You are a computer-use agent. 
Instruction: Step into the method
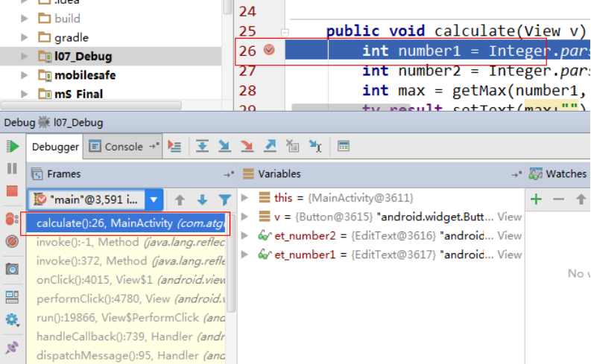224,146
